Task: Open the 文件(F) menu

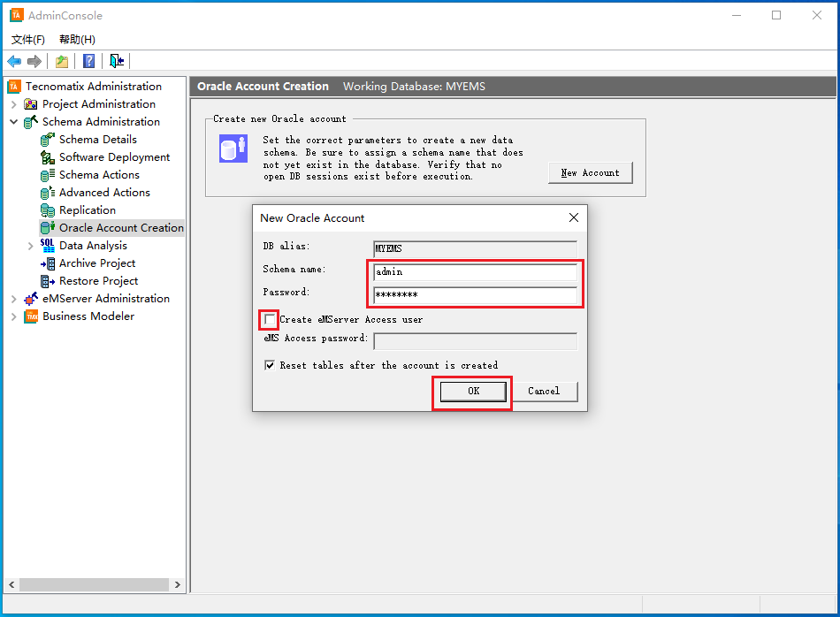Action: (28, 40)
